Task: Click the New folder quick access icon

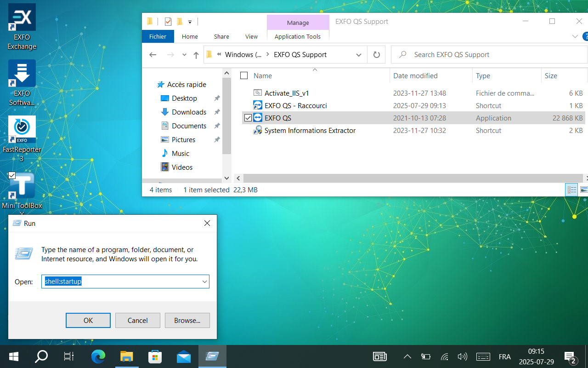Action: tap(180, 22)
